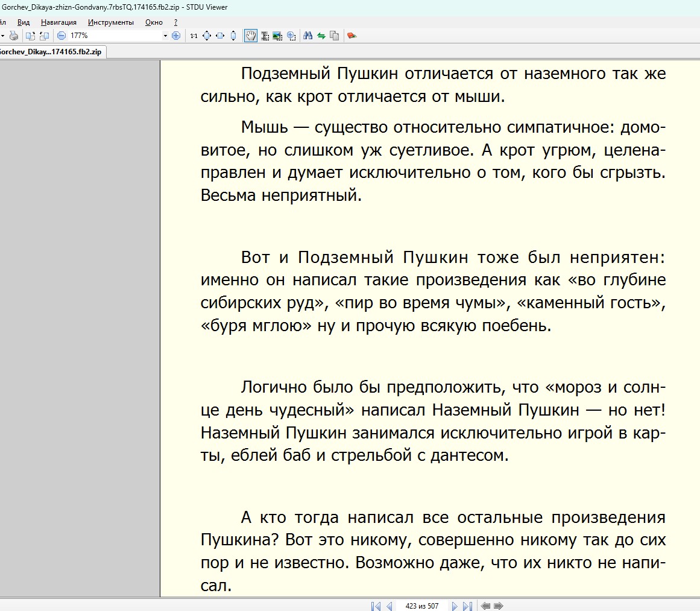
Task: Click the Fit Page icon
Action: (x=207, y=36)
